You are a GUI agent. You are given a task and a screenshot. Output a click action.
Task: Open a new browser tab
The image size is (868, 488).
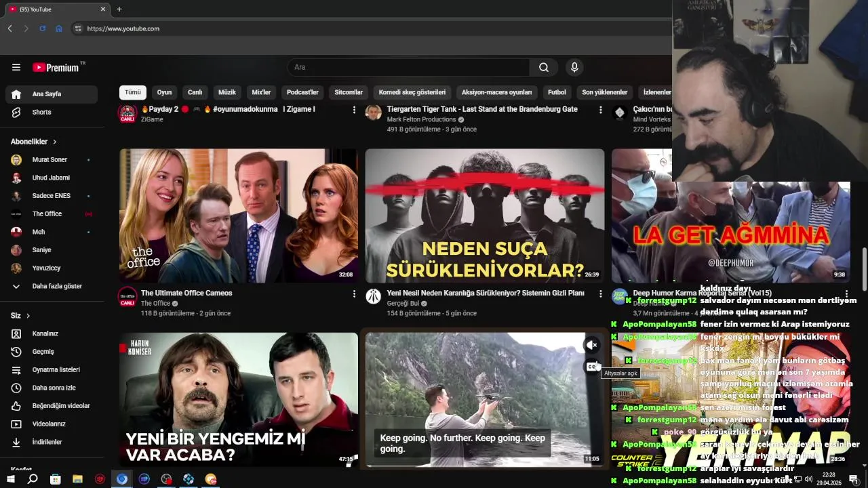[119, 9]
